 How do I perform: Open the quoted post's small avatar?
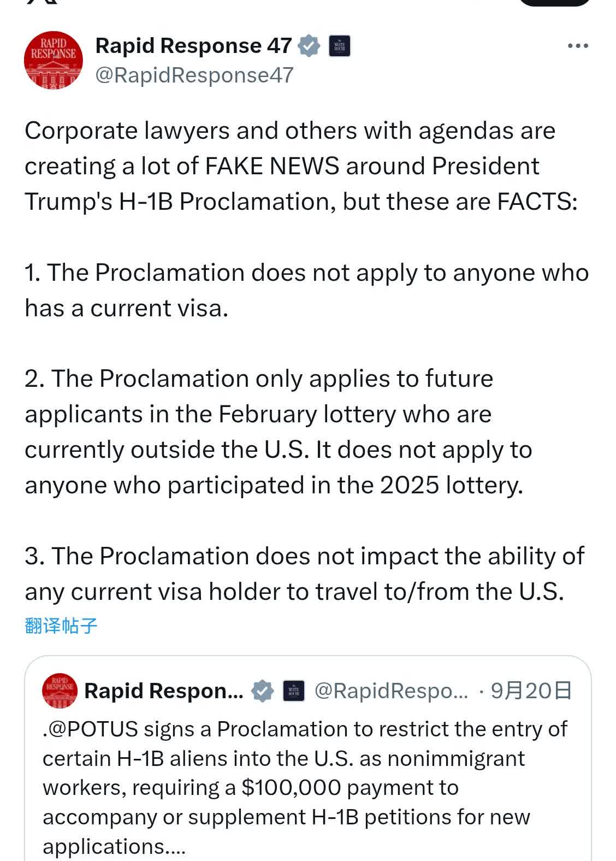[60, 691]
